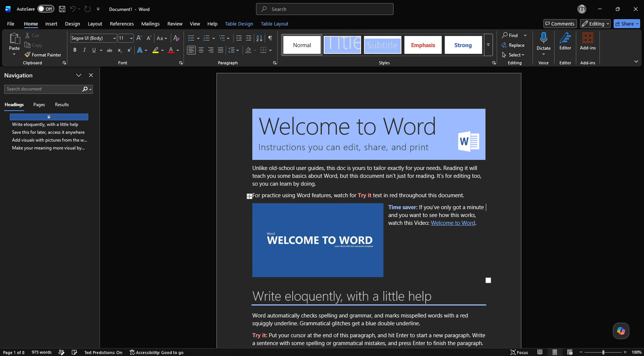Switch to Pages tab in Navigation

click(x=39, y=105)
